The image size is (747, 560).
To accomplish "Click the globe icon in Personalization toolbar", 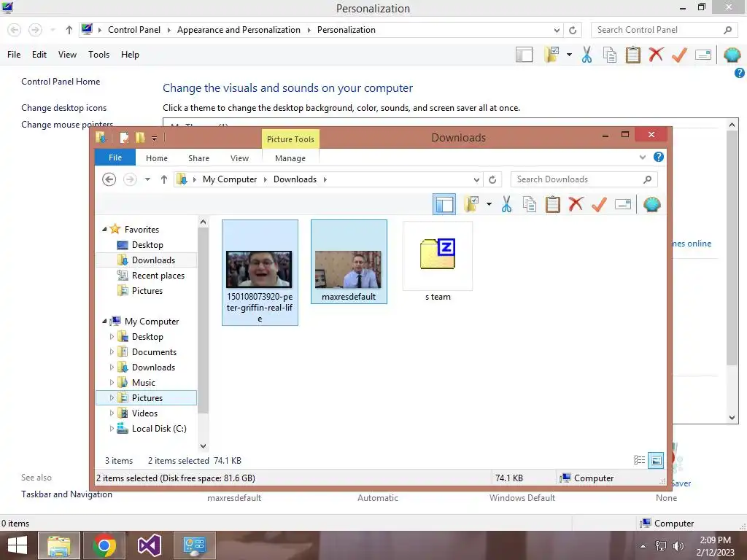I will (x=732, y=55).
